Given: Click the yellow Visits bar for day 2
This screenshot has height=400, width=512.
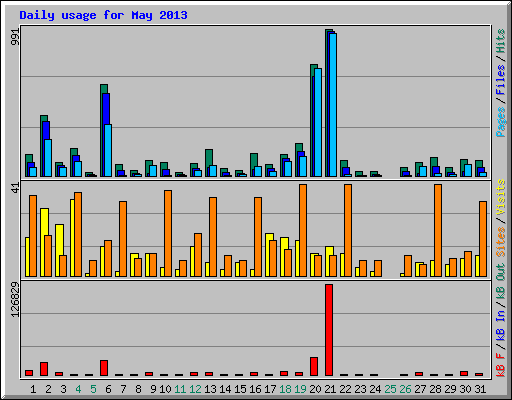Looking at the screenshot, I should pos(44,222).
